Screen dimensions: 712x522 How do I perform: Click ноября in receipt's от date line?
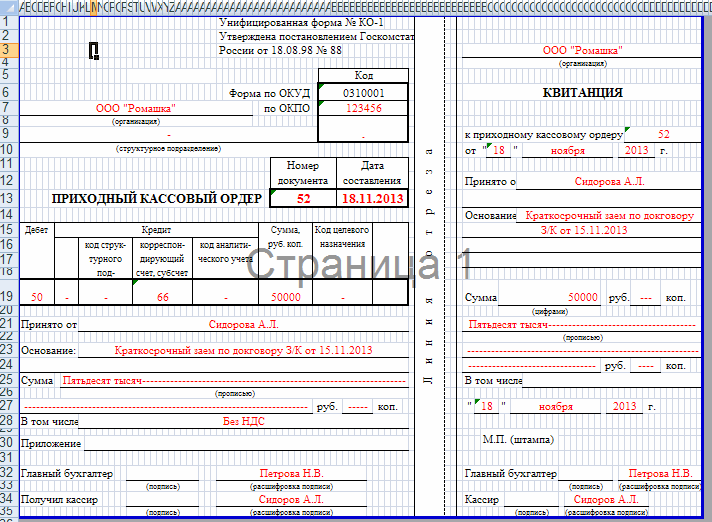pos(568,151)
